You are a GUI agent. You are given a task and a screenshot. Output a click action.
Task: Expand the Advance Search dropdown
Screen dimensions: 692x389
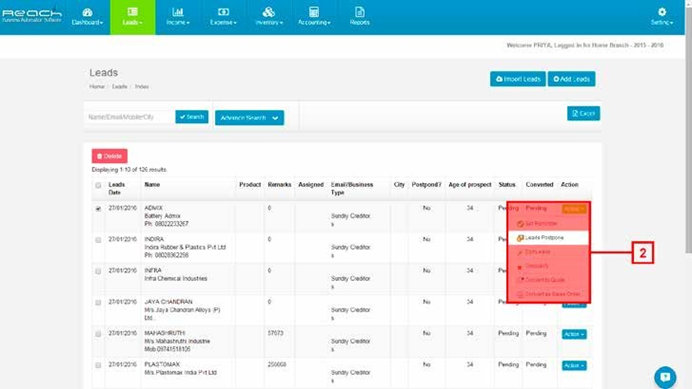(x=249, y=118)
